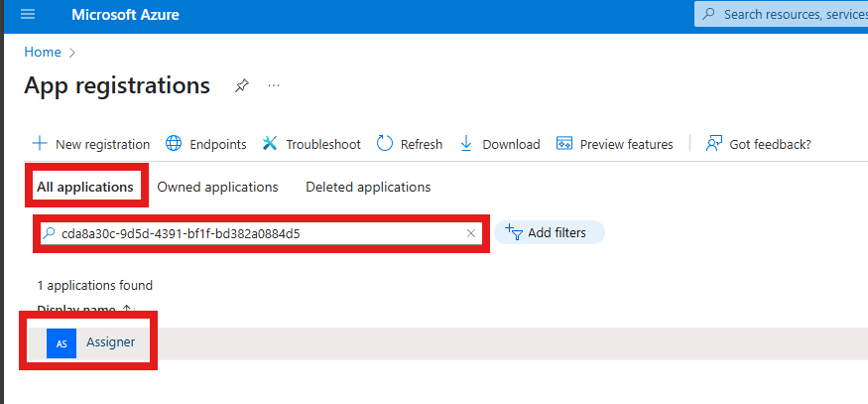
Task: Focus the Search resources box
Action: [781, 15]
